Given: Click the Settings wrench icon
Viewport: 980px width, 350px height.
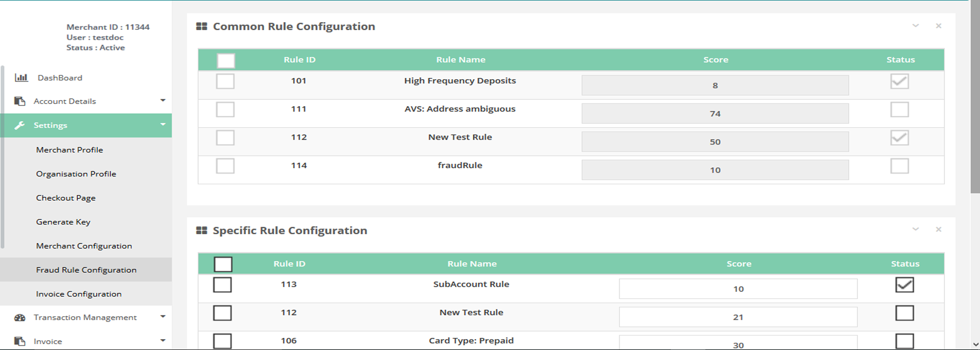Looking at the screenshot, I should click(20, 125).
